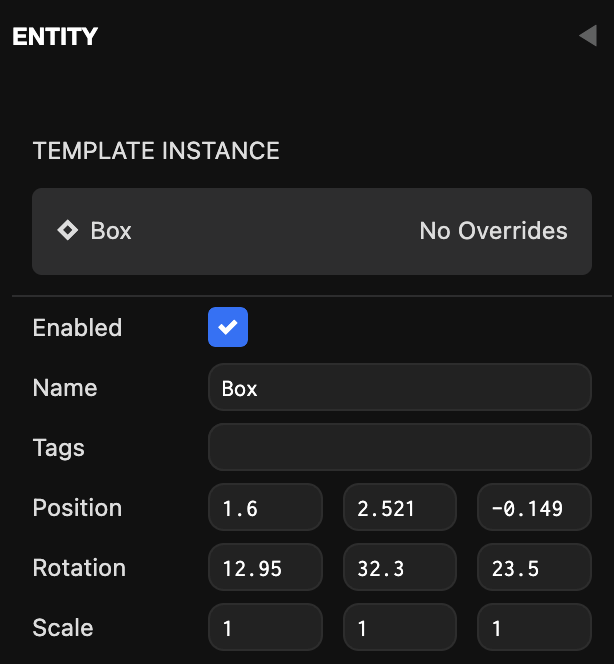This screenshot has width=614, height=664.
Task: Click the Rotation property label
Action: (79, 568)
